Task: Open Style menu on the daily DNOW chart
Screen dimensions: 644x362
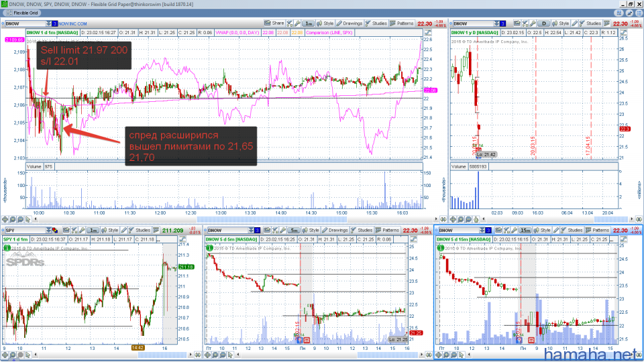Action: click(561, 23)
